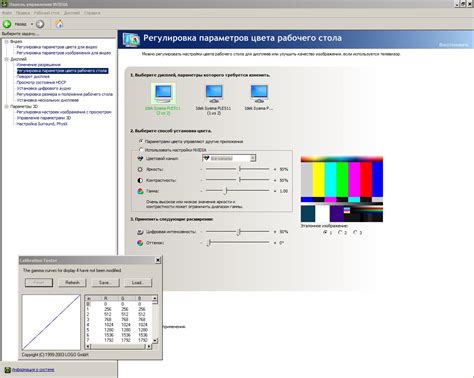Click the gamma table vertical scrollbar down arrow
The height and width of the screenshot is (378, 474).
click(x=155, y=340)
